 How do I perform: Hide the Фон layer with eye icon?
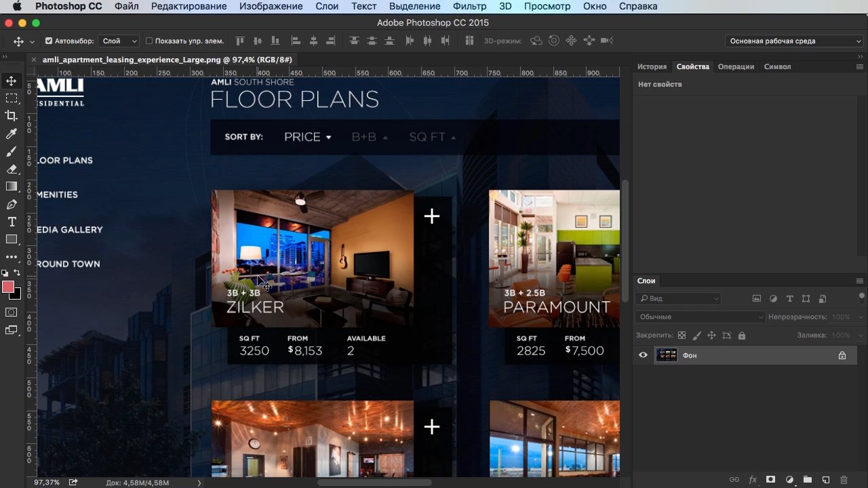tap(643, 355)
